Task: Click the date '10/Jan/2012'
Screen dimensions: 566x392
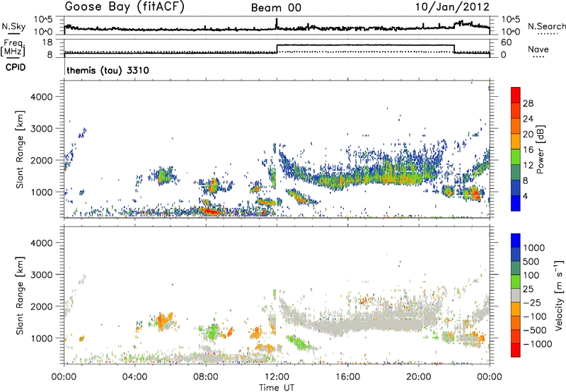Action: (452, 7)
